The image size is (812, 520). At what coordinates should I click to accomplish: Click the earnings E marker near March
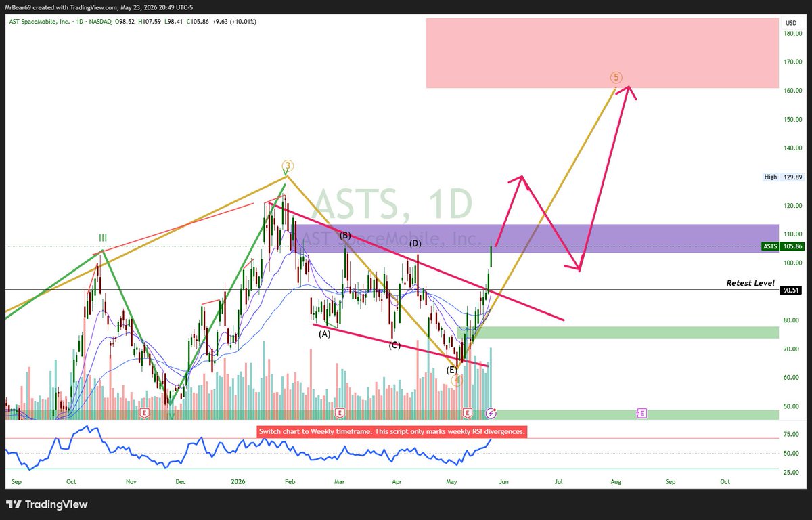tap(340, 412)
